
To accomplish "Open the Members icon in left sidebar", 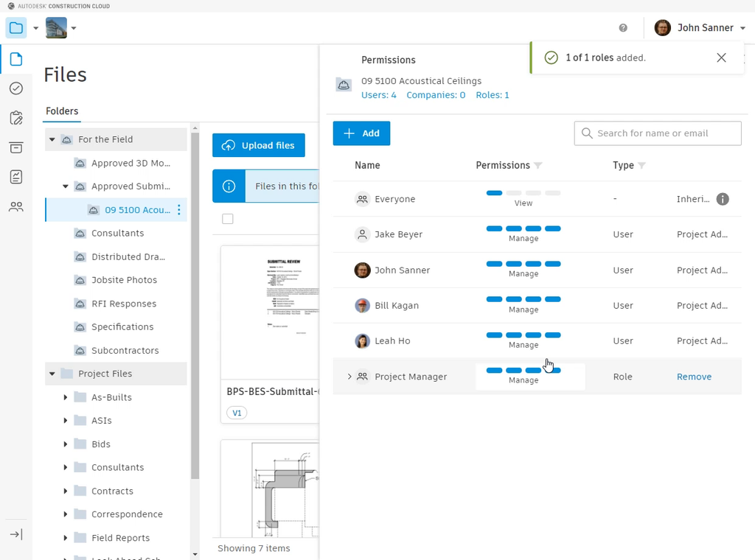I will coord(16,207).
